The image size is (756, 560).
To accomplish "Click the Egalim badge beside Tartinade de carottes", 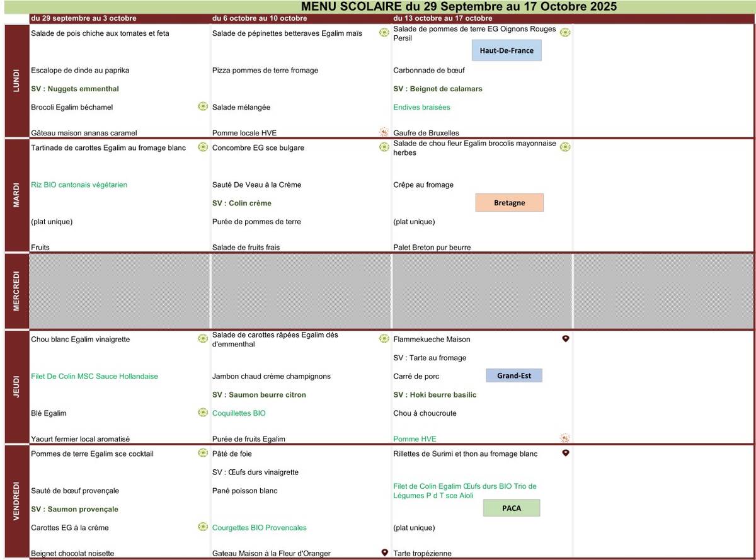I will tap(203, 147).
